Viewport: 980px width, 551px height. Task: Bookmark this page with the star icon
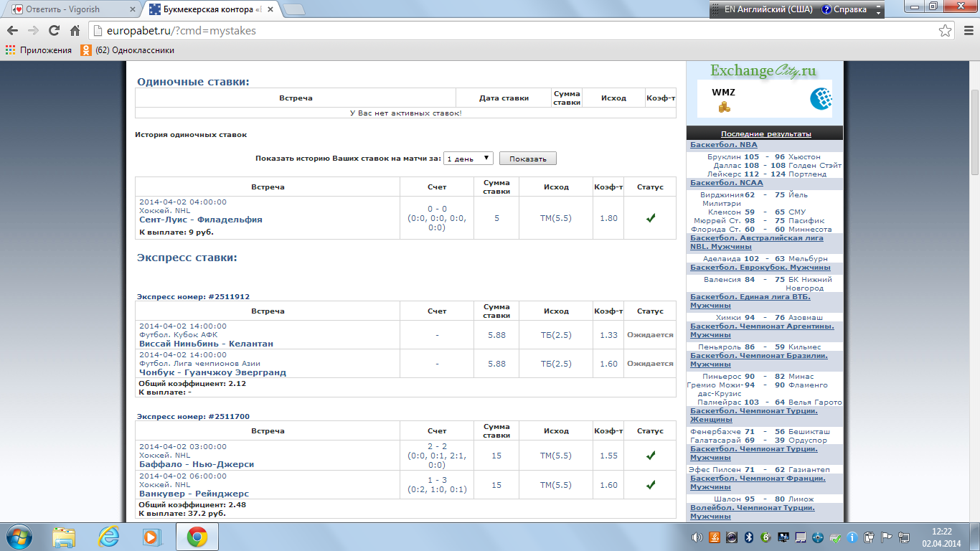point(946,31)
